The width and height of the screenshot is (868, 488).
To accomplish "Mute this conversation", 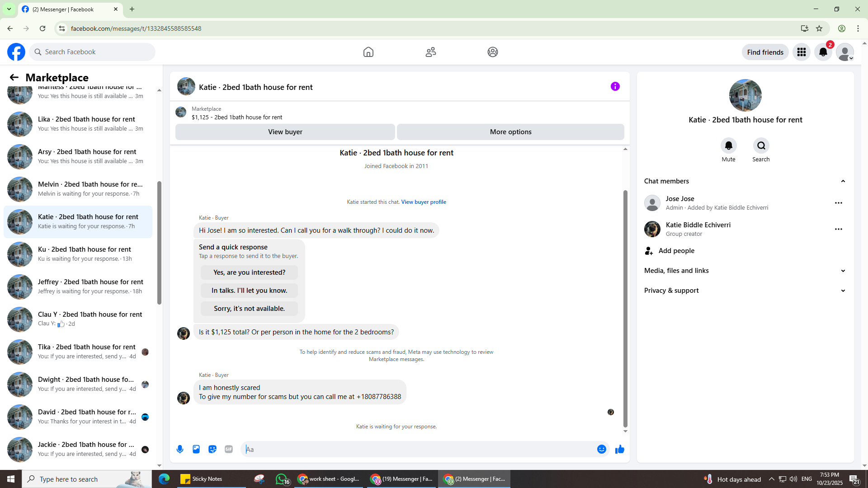I will [728, 146].
